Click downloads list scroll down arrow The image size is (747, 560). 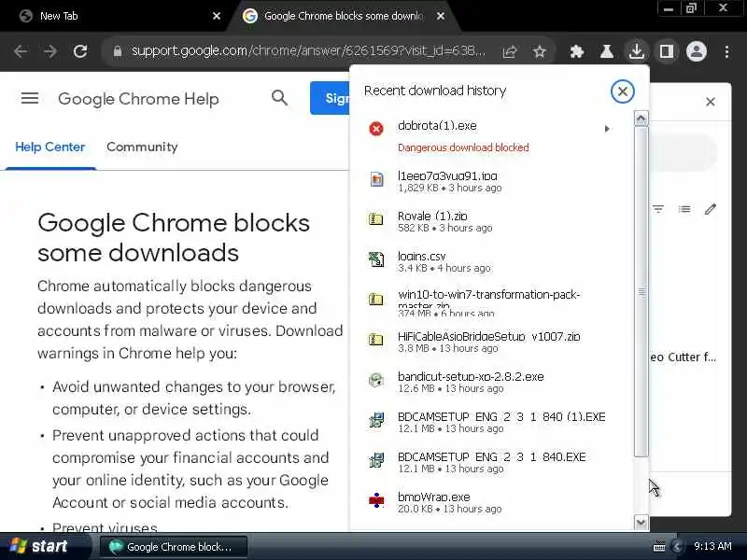coord(641,522)
